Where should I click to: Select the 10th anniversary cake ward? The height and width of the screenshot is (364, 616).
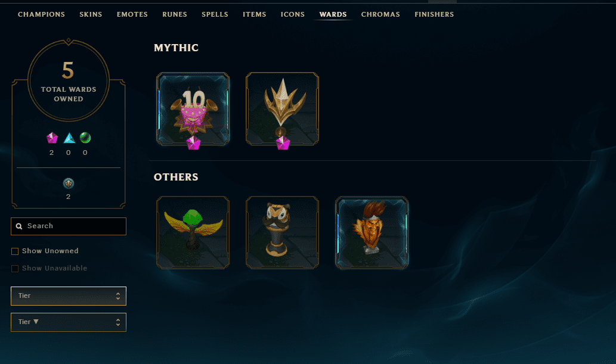tap(193, 109)
